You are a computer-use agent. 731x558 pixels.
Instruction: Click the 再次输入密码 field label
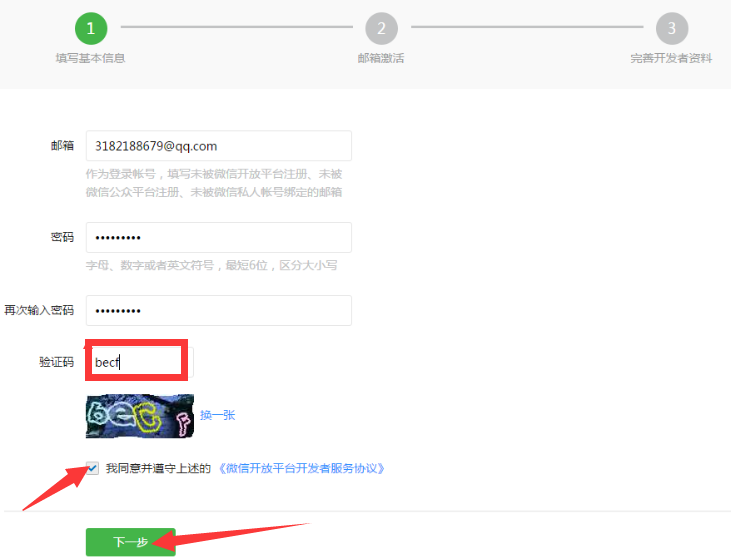pos(39,310)
